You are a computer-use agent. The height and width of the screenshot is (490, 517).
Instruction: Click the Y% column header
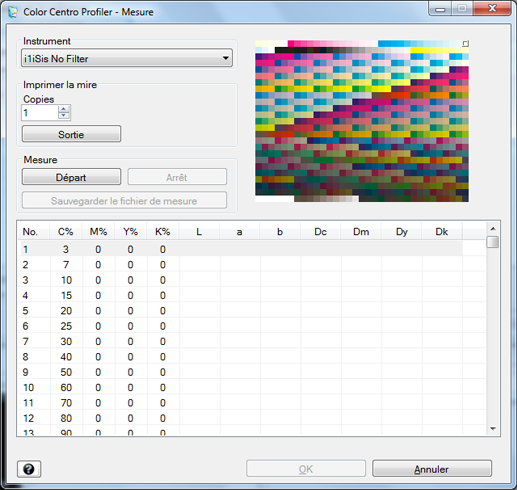coord(131,231)
